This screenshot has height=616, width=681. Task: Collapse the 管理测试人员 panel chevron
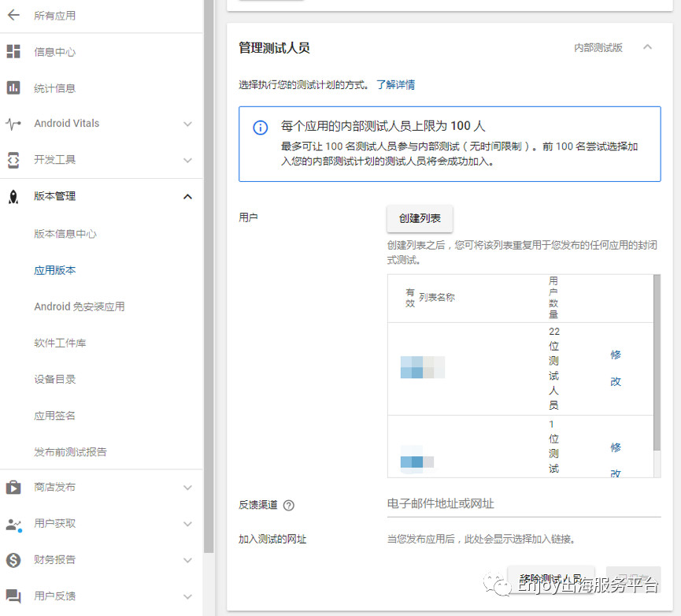click(x=647, y=47)
